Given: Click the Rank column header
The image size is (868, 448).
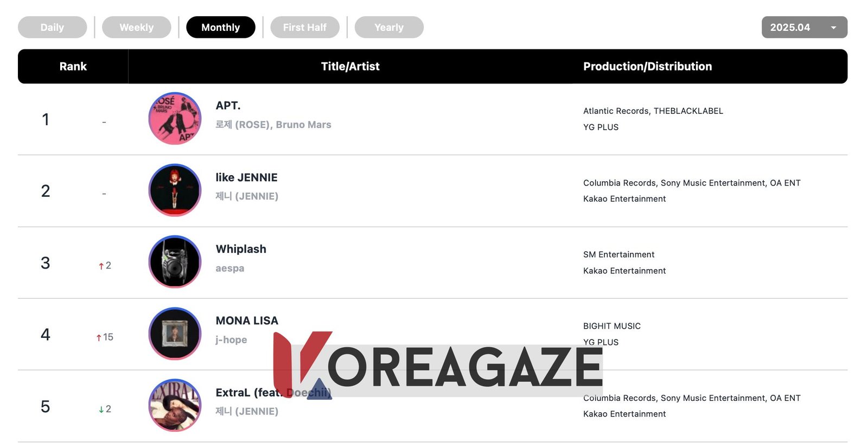Looking at the screenshot, I should coord(73,66).
